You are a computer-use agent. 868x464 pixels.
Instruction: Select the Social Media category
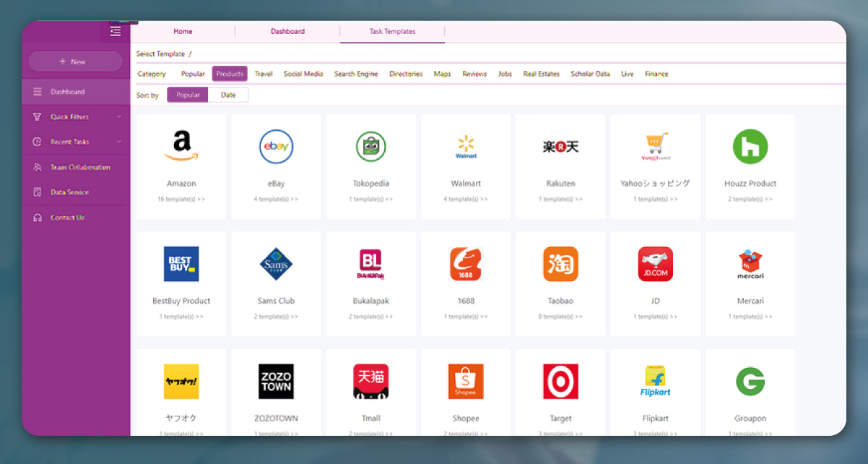(303, 74)
